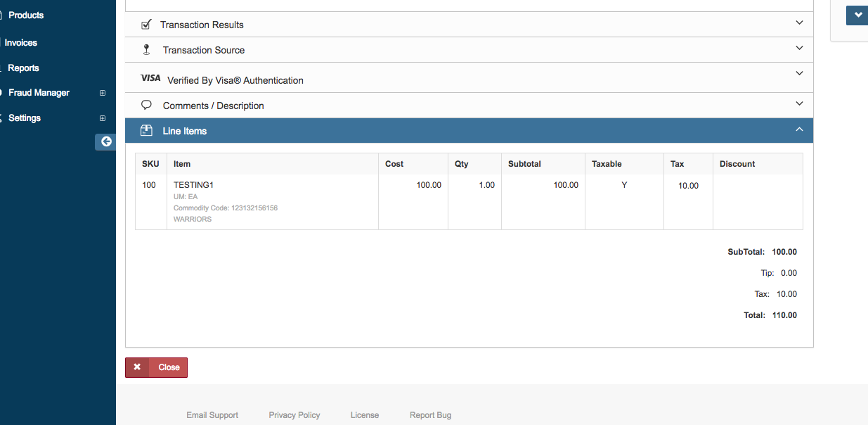Open Invoices in the sidebar

[x=21, y=43]
